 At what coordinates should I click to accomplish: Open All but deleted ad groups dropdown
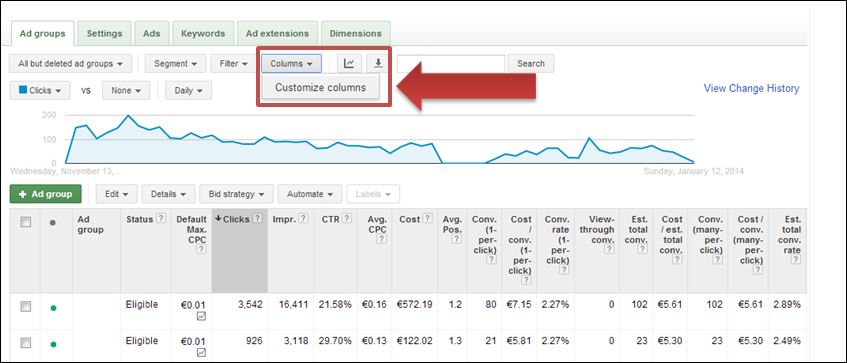[x=70, y=63]
